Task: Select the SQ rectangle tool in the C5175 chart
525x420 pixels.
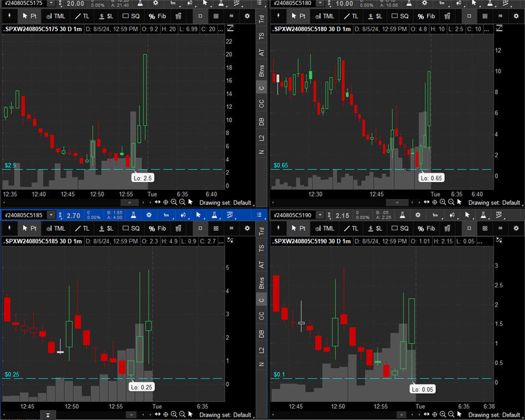Action: click(x=131, y=16)
